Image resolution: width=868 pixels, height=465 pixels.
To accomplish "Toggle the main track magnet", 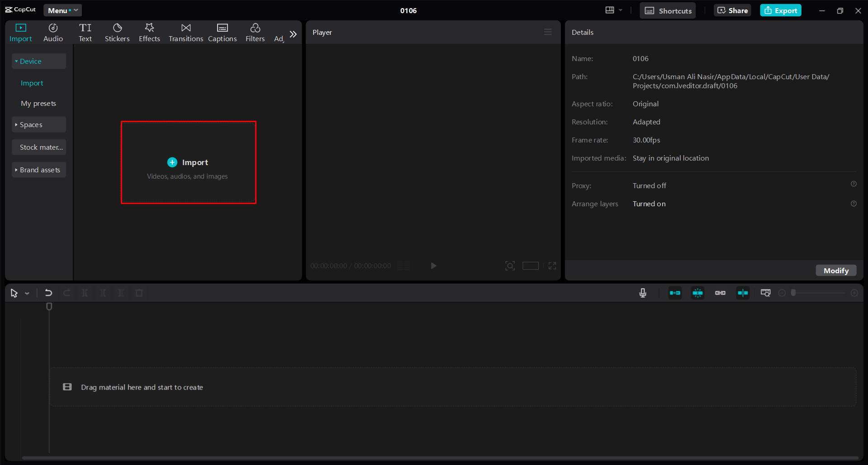I will (674, 293).
